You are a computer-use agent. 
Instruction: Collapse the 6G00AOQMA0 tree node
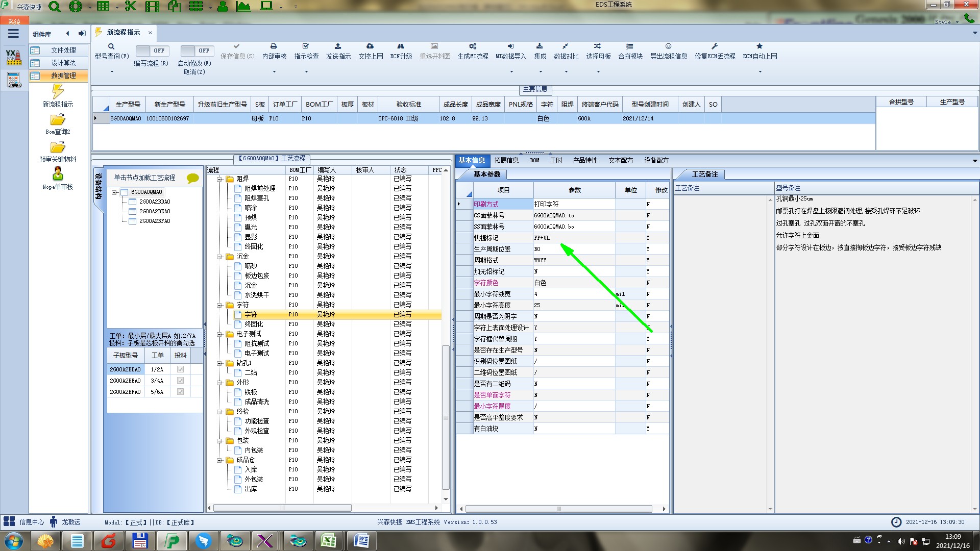click(x=115, y=192)
